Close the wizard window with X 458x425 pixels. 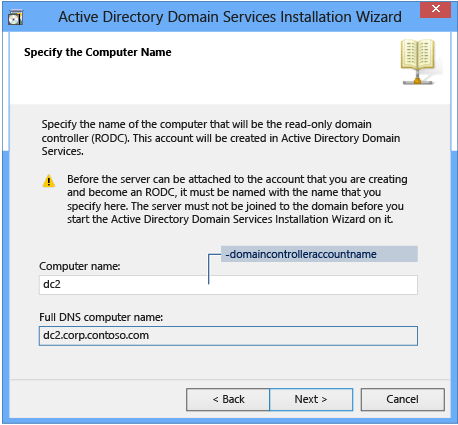pyautogui.click(x=436, y=9)
